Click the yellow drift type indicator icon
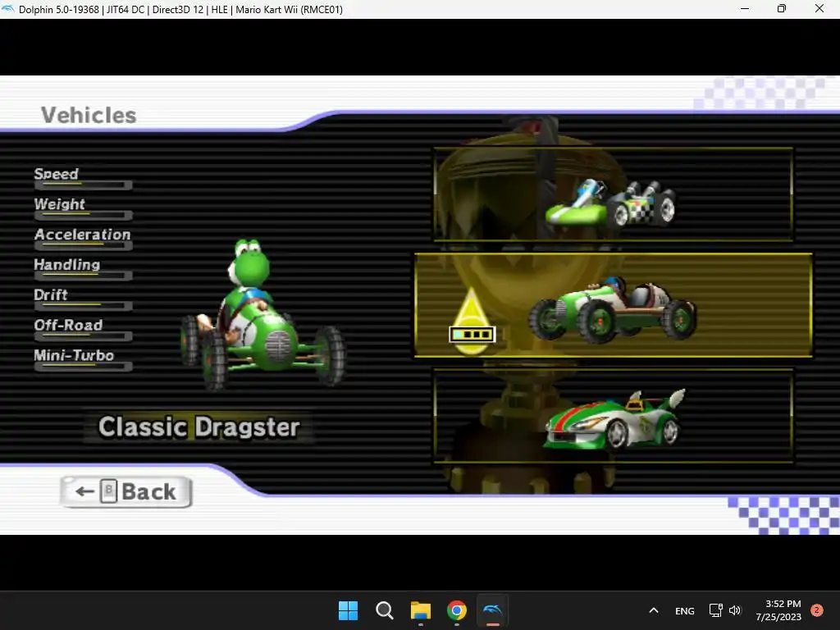The image size is (840, 630). pos(472,322)
